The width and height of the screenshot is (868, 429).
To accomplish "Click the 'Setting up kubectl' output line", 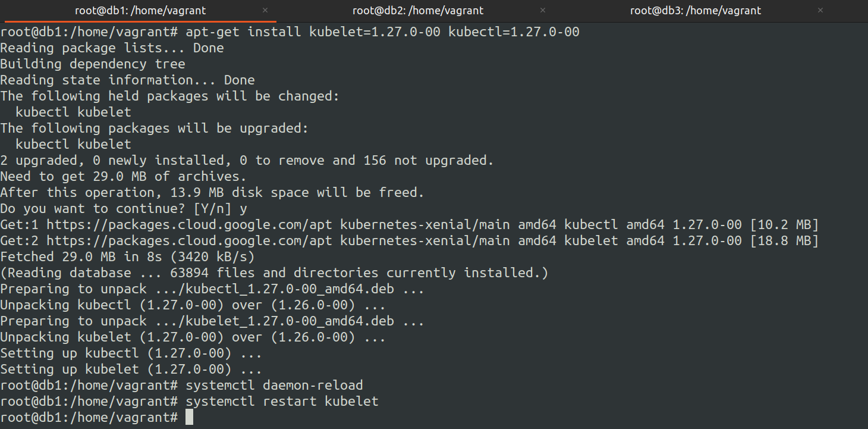I will point(131,353).
